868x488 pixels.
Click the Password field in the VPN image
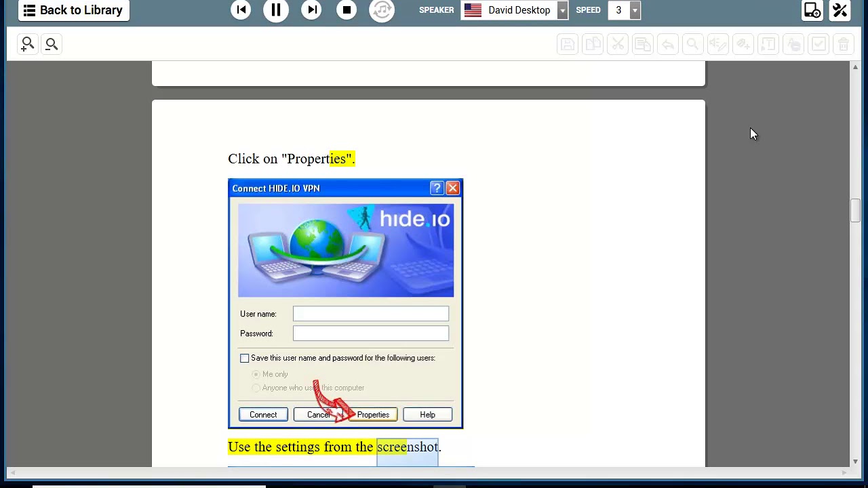click(x=371, y=333)
